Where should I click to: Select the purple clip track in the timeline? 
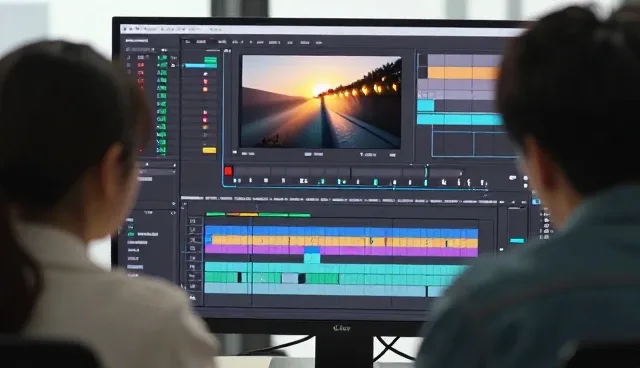click(x=341, y=251)
